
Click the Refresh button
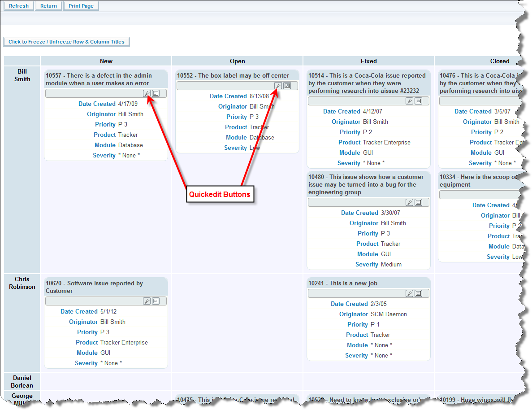point(19,6)
